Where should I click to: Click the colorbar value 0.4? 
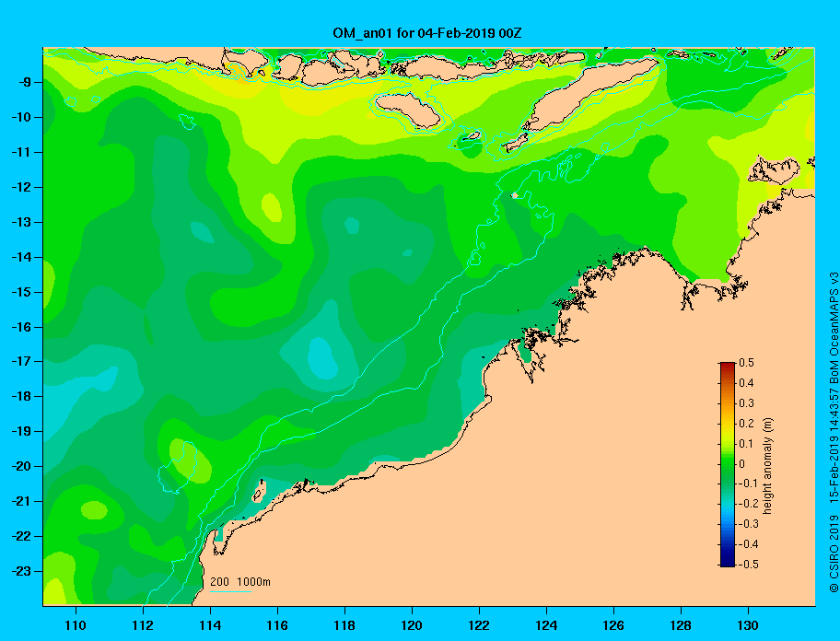click(x=746, y=383)
